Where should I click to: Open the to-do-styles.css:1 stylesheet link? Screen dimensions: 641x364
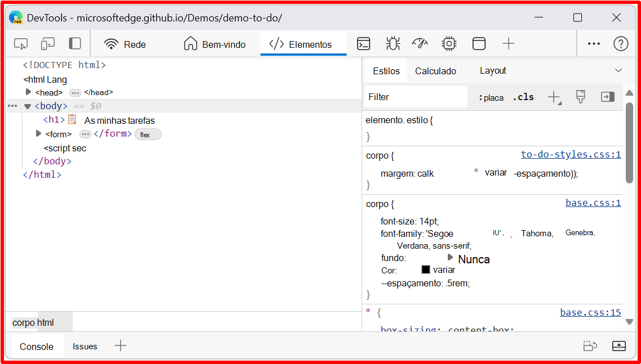coord(571,154)
